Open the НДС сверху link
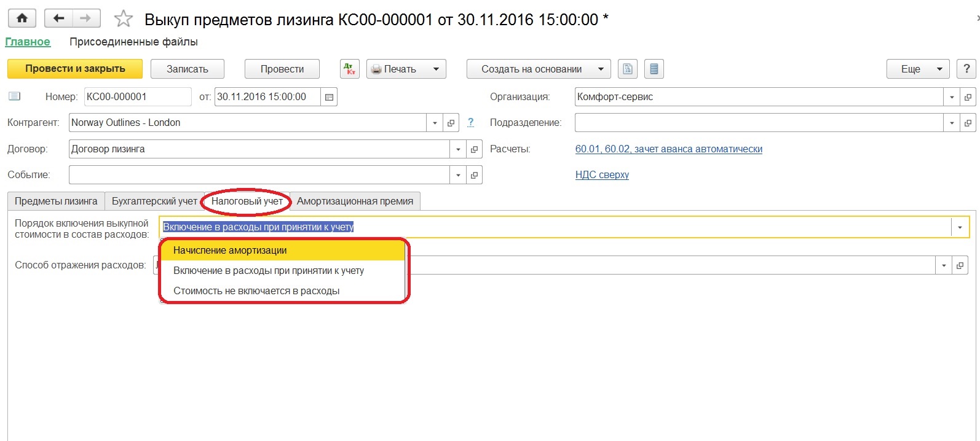Screen dimensions: 980x441 click(x=602, y=175)
